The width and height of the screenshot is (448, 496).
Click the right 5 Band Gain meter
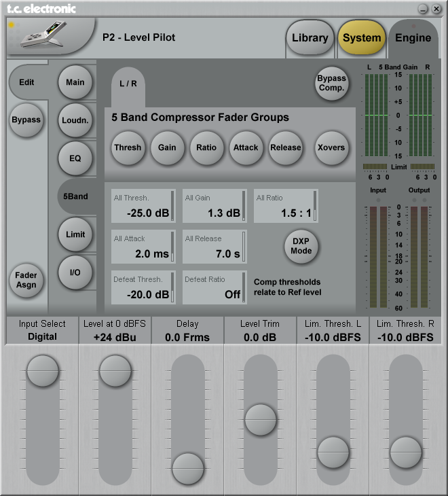(421, 115)
